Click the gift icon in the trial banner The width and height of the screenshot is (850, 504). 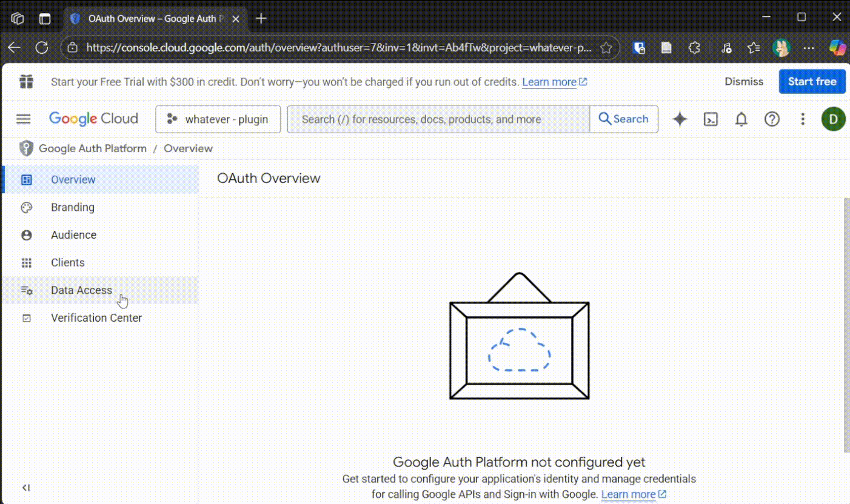pyautogui.click(x=26, y=81)
